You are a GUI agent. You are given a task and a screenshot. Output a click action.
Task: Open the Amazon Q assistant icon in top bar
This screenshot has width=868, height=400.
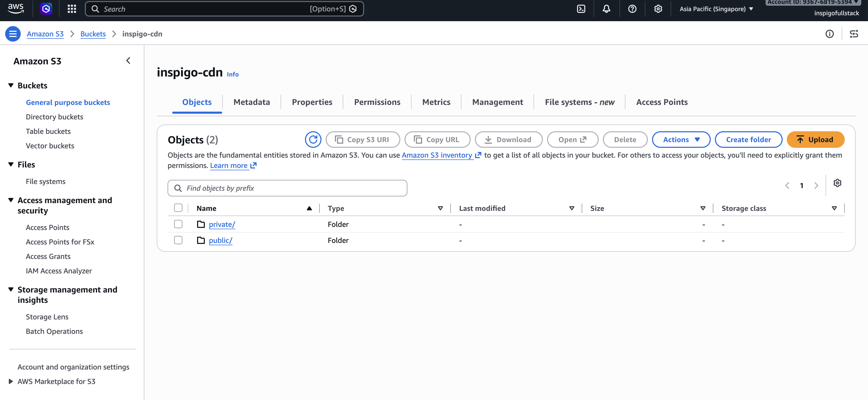pos(46,9)
